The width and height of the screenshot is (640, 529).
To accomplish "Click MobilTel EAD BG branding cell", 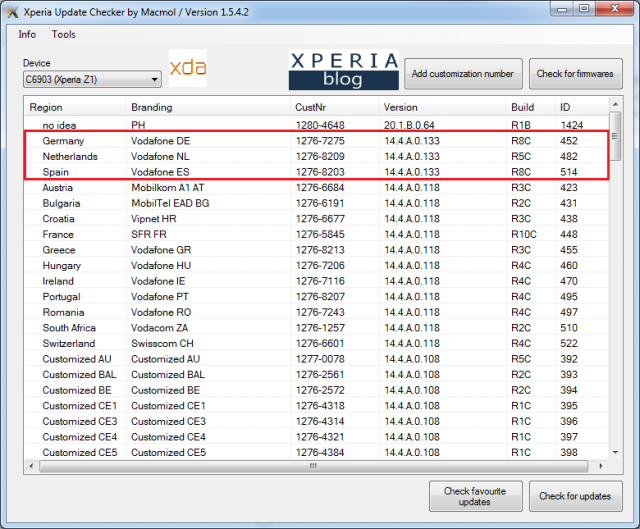I will pyautogui.click(x=170, y=203).
